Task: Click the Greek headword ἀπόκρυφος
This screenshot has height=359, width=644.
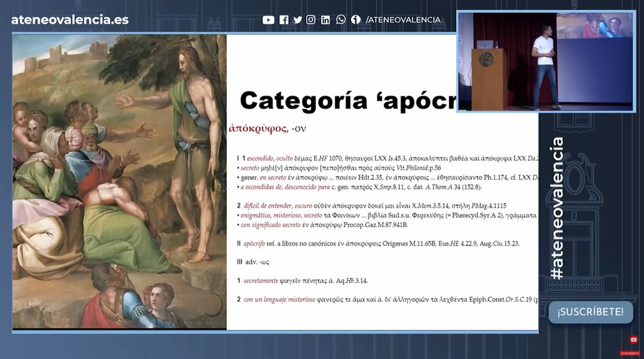Action: coord(258,129)
